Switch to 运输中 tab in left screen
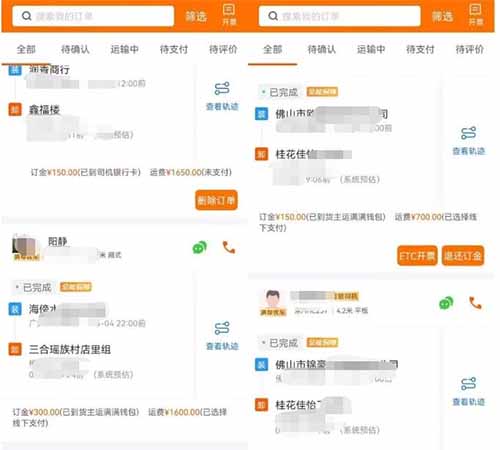This screenshot has height=450, width=500. point(125,50)
